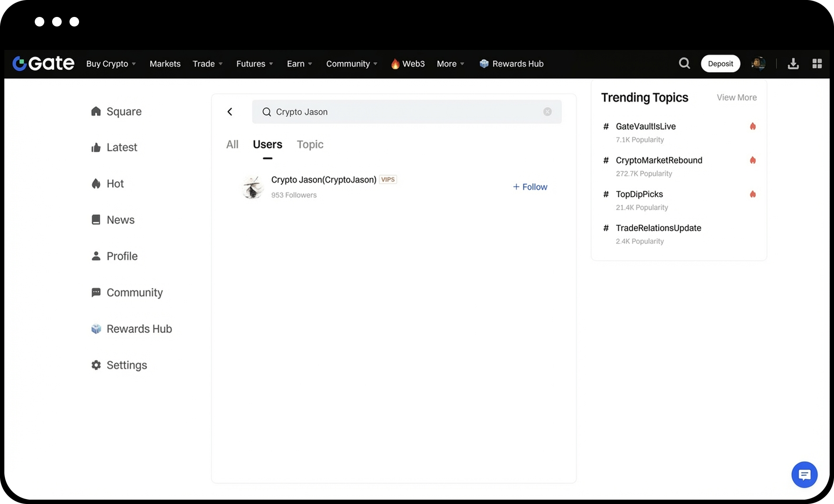
Task: Click the Gate logo
Action: click(43, 63)
